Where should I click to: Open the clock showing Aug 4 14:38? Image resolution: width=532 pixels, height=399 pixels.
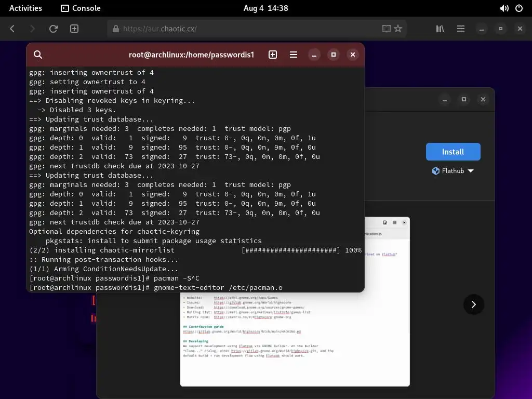(265, 8)
